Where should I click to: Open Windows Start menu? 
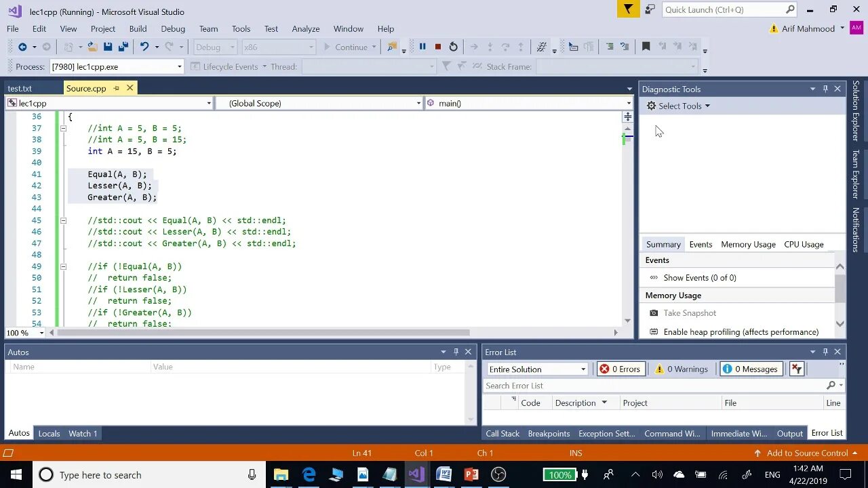tap(16, 474)
